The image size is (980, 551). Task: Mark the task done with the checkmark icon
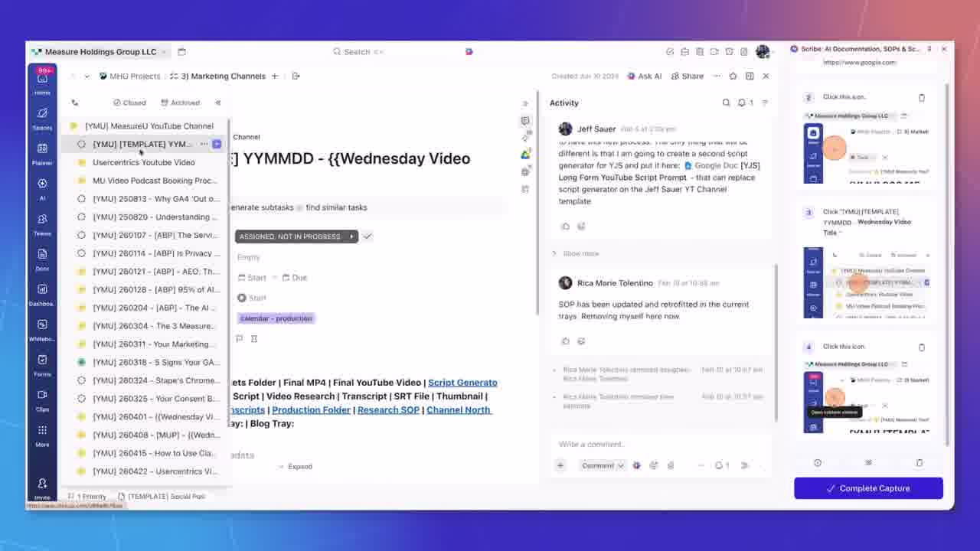tap(367, 236)
